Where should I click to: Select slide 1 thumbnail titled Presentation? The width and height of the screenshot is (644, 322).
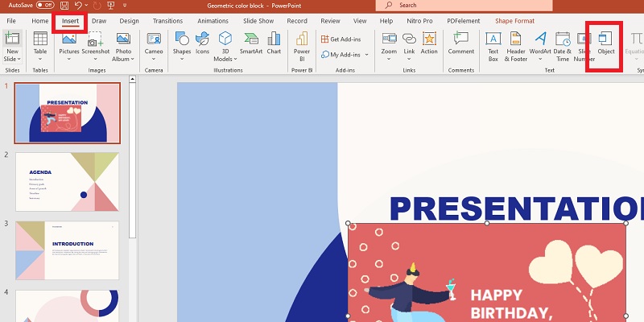click(68, 113)
